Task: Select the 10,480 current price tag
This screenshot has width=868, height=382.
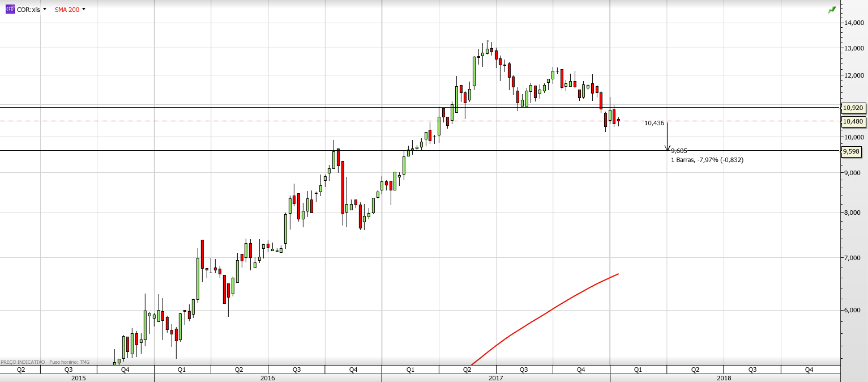Action: pyautogui.click(x=853, y=121)
